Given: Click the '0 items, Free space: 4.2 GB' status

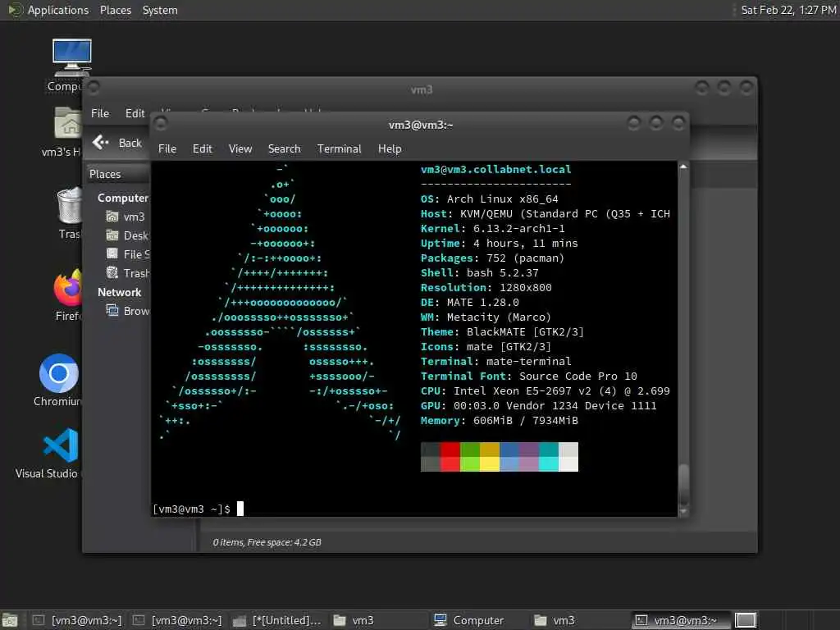Looking at the screenshot, I should tap(267, 542).
